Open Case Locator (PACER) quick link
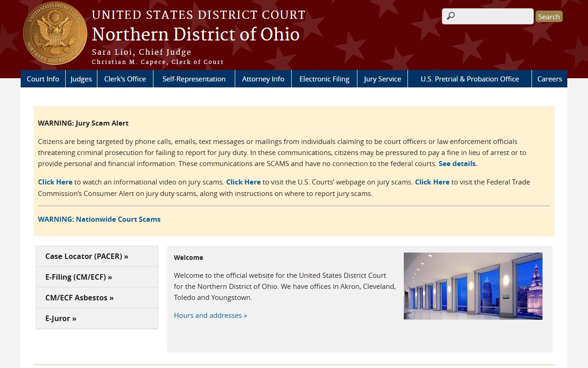 97,256
